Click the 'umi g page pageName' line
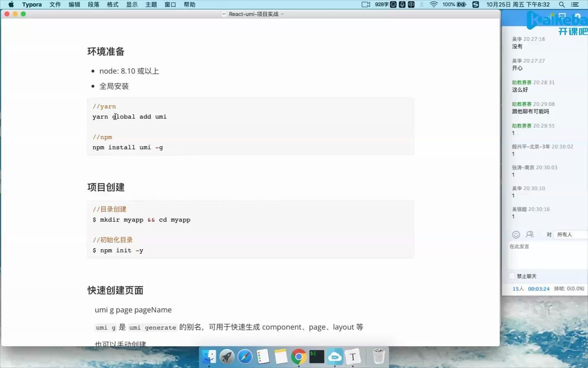This screenshot has height=368, width=588. click(133, 310)
